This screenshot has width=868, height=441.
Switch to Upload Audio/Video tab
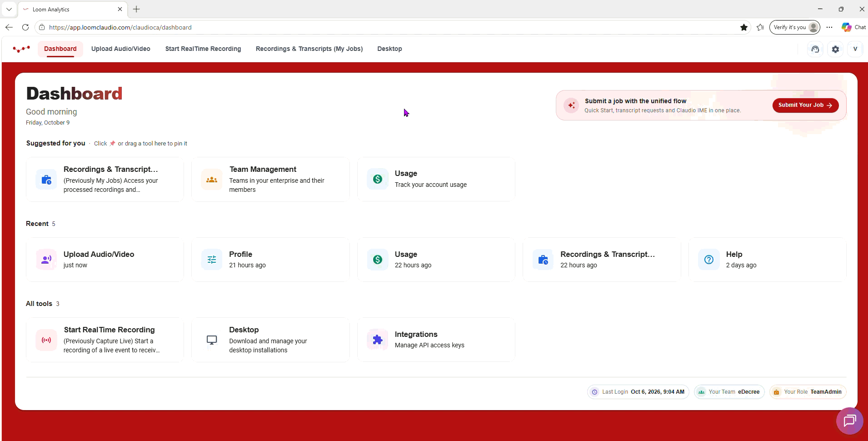[x=121, y=49]
